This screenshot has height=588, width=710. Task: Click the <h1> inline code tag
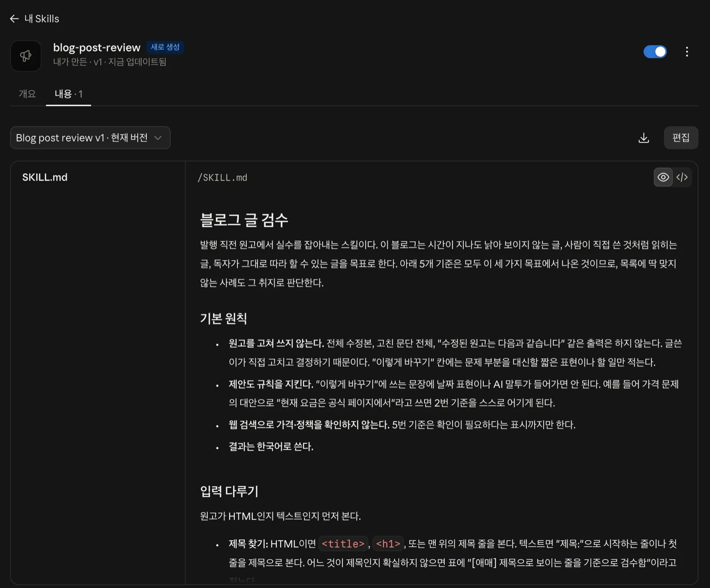tap(388, 544)
